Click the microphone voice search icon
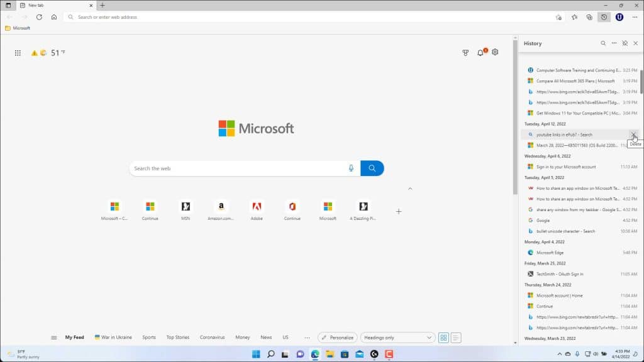Image resolution: width=644 pixels, height=362 pixels. coord(351,168)
